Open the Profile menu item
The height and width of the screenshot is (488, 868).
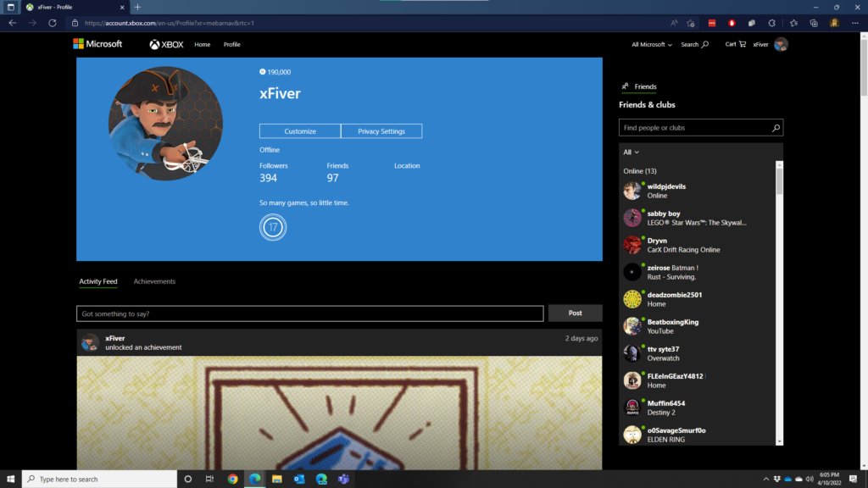coord(231,44)
